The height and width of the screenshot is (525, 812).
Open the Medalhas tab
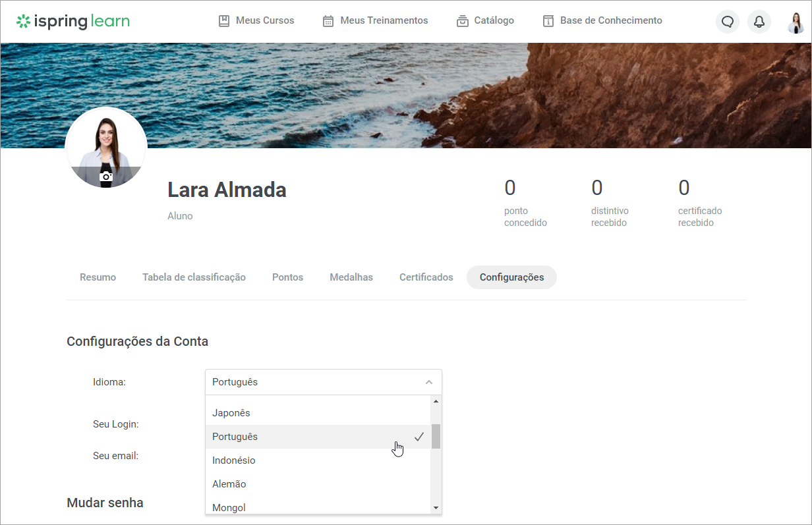(351, 277)
